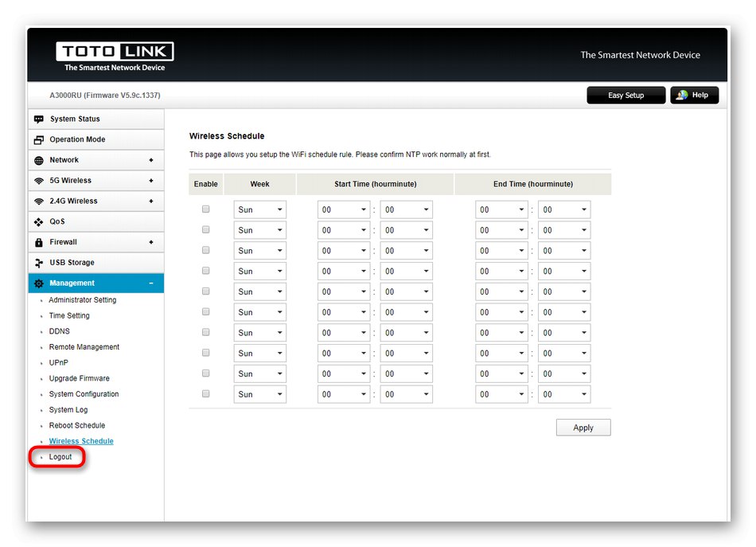Open seventh row End Time hour dropdown
756x547 pixels.
[x=501, y=333]
